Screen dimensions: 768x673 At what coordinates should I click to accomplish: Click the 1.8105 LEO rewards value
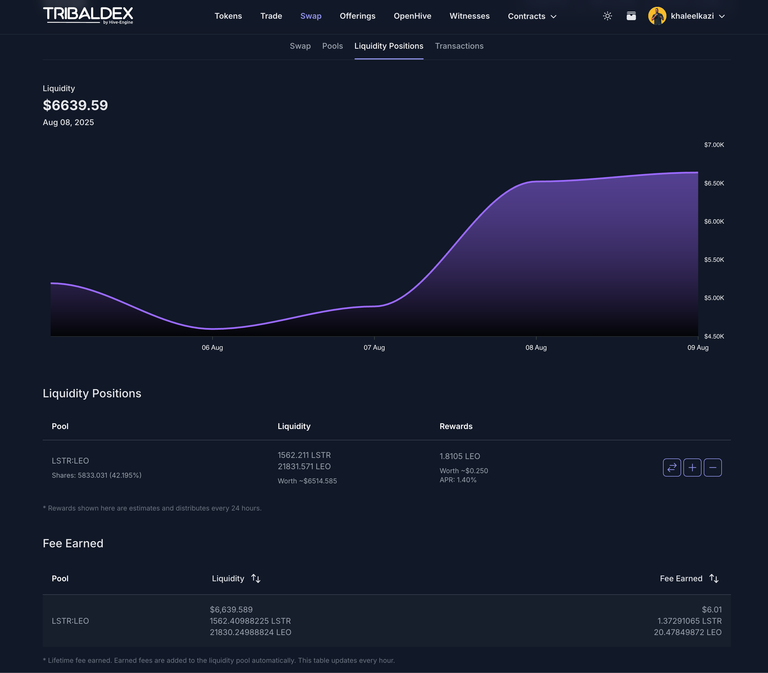click(x=459, y=456)
